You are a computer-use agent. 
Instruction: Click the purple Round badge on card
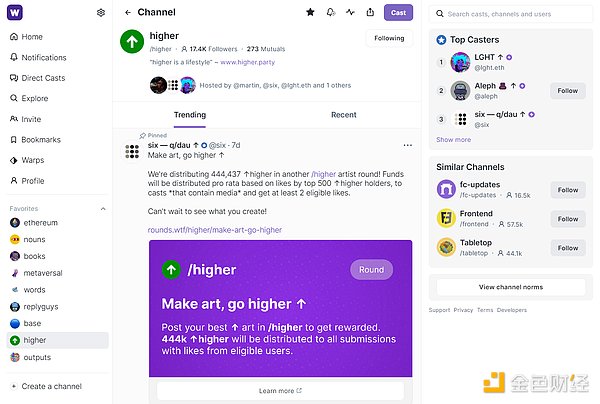click(x=371, y=270)
